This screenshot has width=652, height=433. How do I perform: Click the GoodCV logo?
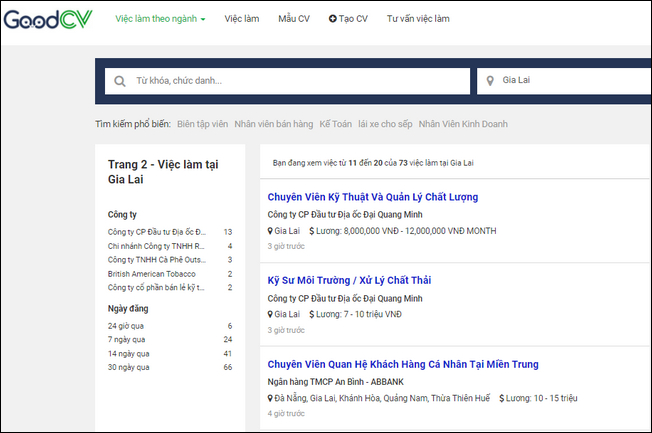(48, 19)
